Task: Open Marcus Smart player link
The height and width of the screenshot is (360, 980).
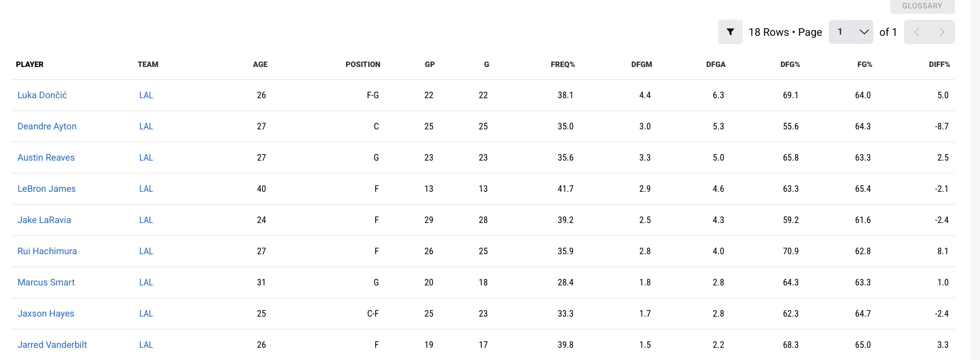Action: coord(46,282)
